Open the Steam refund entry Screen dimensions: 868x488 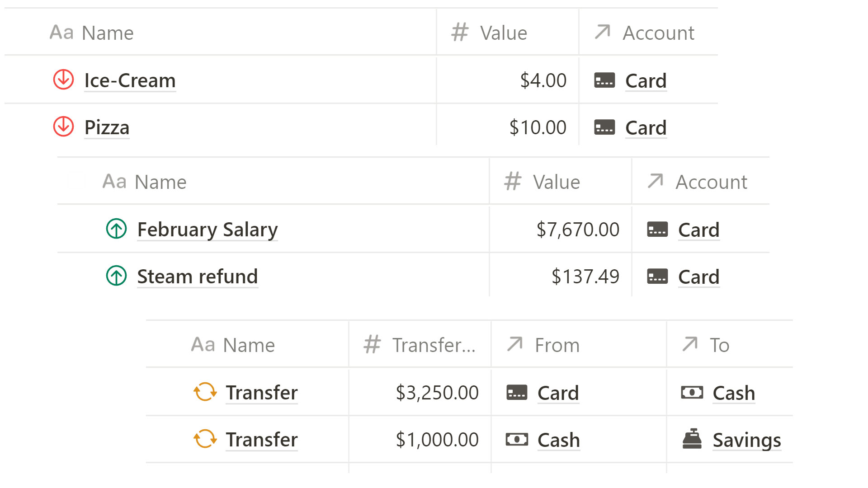coord(197,277)
